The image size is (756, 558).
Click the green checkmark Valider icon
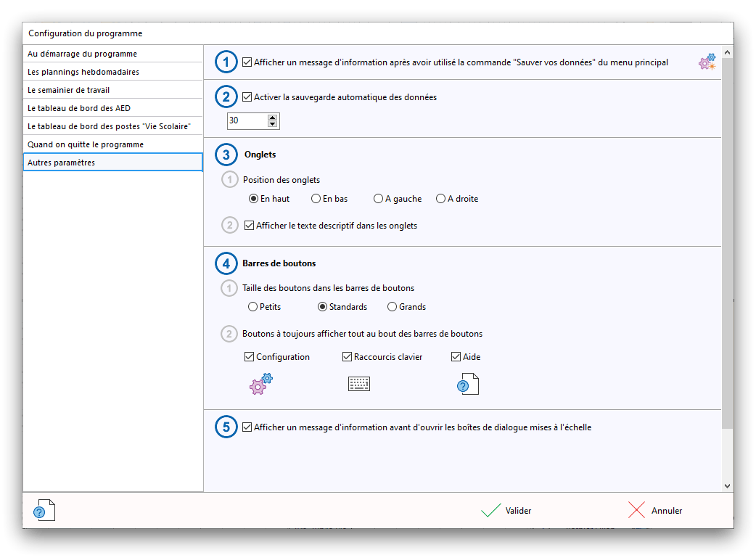click(x=491, y=511)
